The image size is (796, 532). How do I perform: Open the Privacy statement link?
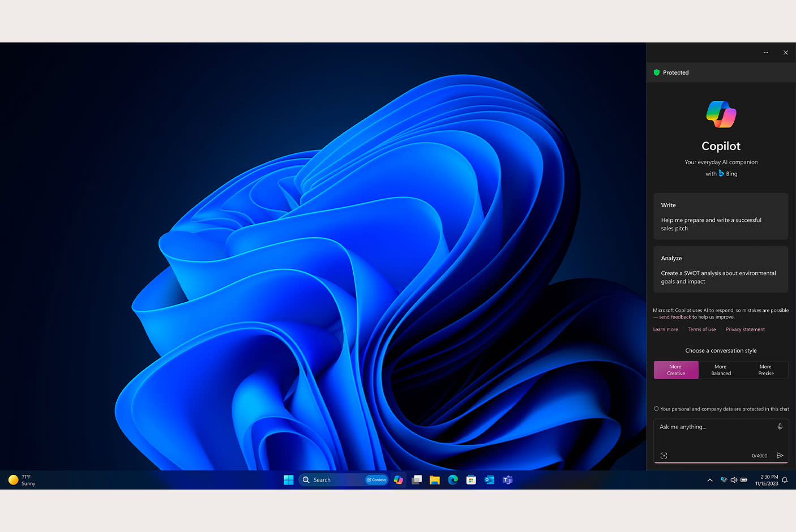pos(745,329)
